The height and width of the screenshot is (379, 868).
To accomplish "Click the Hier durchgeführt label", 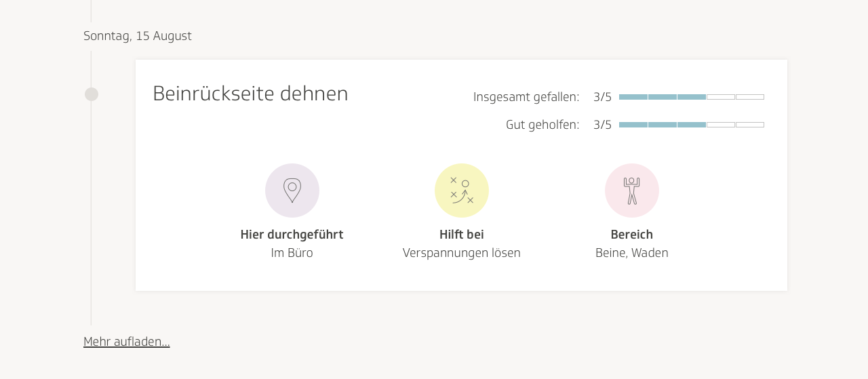I will point(292,235).
